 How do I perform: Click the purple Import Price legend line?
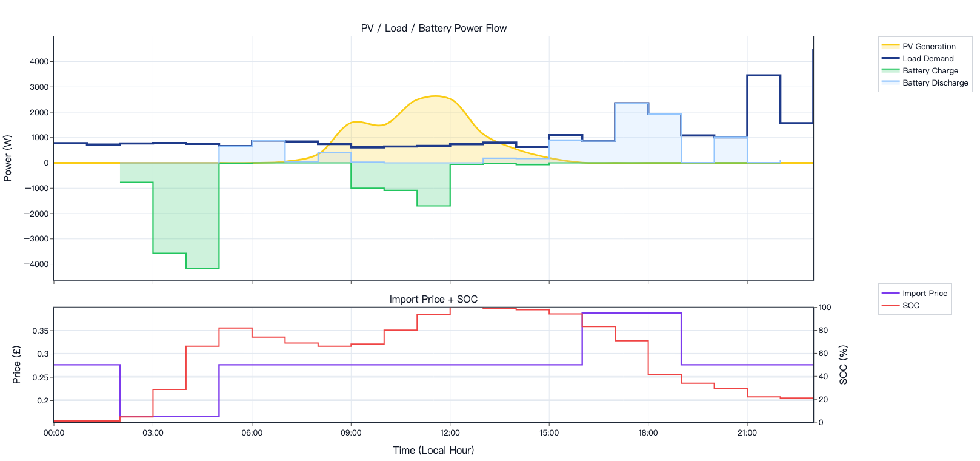890,293
